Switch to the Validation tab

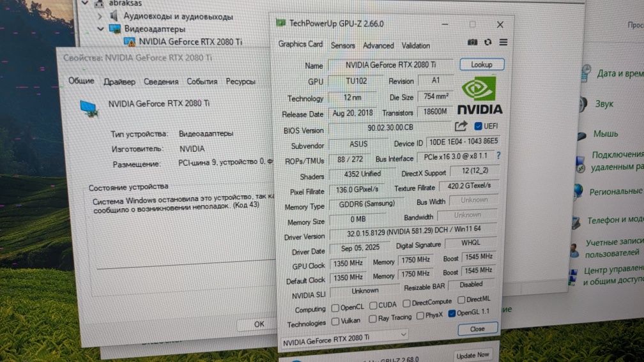coord(416,45)
